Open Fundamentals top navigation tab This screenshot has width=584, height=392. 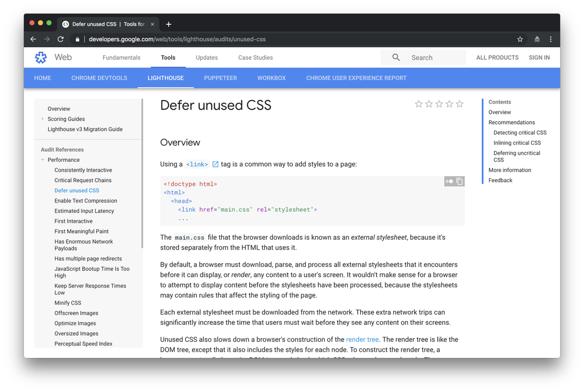(x=121, y=57)
